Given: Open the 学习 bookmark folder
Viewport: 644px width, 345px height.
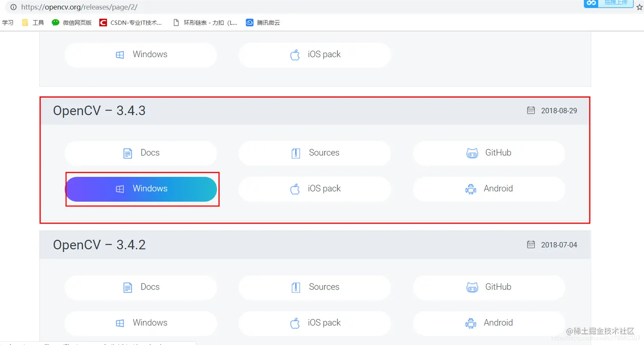Looking at the screenshot, I should coord(8,23).
